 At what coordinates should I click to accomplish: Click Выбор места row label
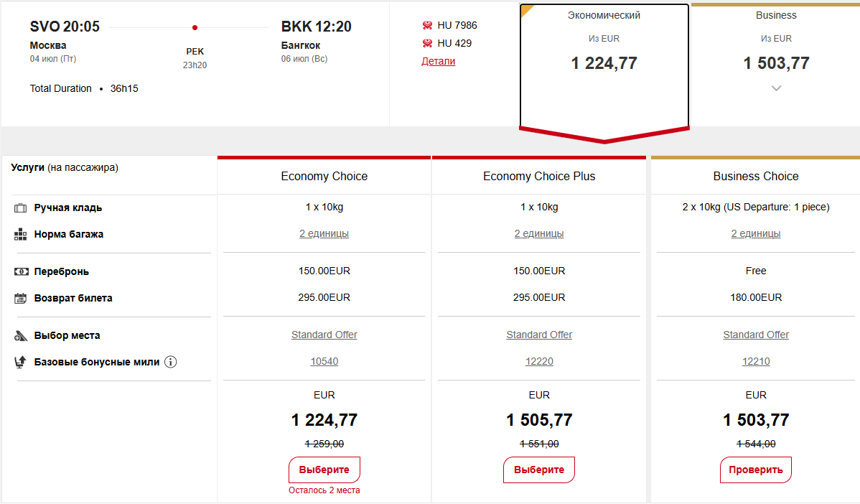pyautogui.click(x=67, y=335)
